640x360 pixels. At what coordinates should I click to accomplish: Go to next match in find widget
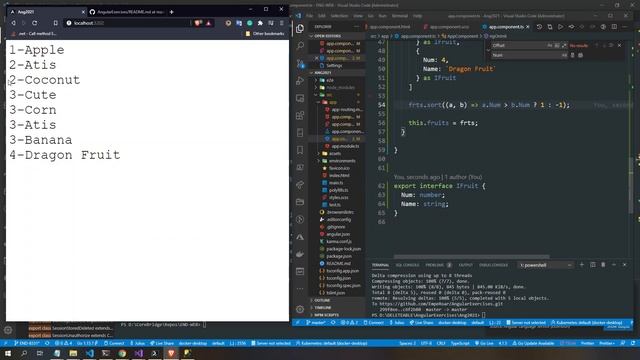tap(604, 45)
